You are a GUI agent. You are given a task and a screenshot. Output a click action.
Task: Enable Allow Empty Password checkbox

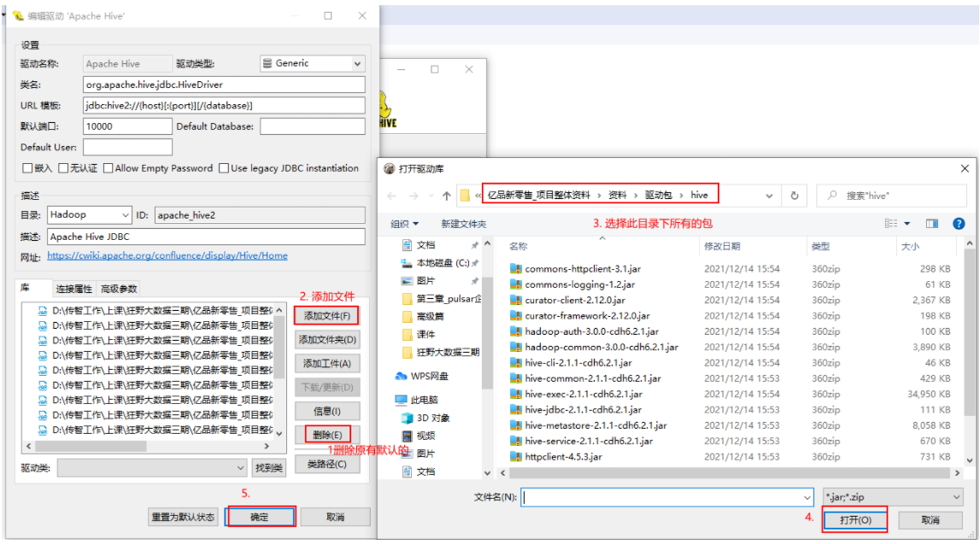(x=109, y=168)
